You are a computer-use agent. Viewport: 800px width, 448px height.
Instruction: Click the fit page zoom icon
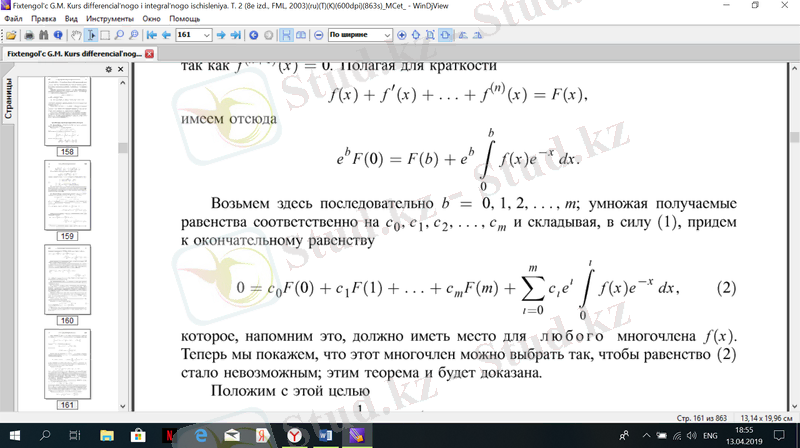point(430,35)
